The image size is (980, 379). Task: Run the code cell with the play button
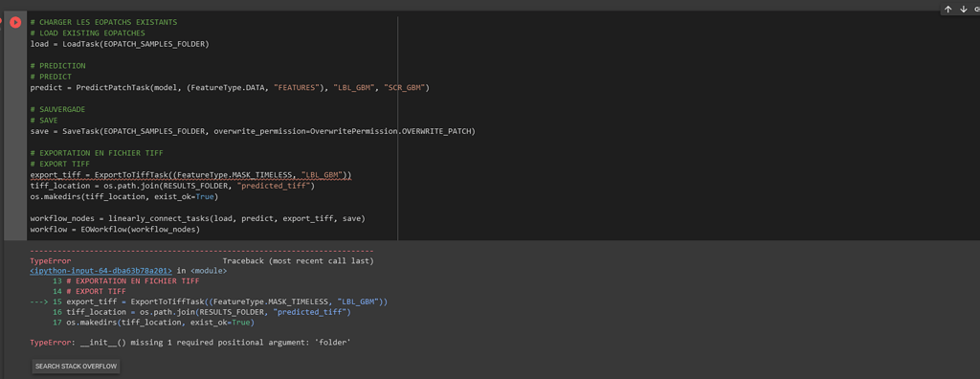click(15, 23)
